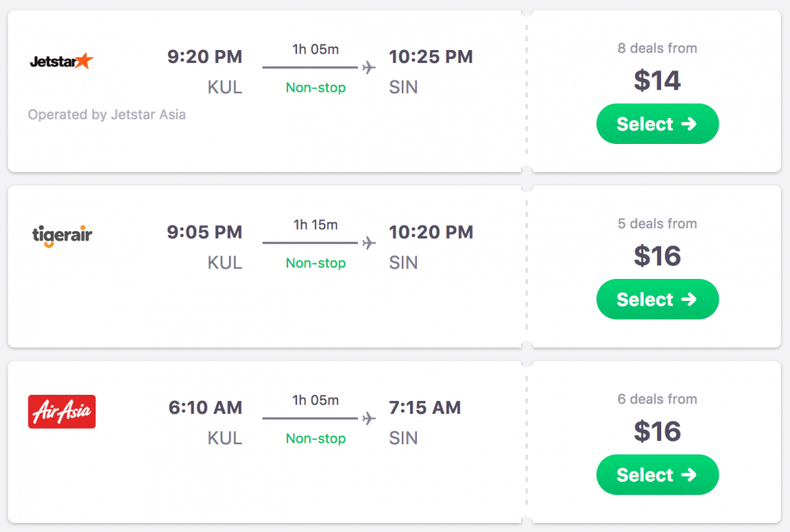Click the 10:20 PM arrival time

[431, 232]
